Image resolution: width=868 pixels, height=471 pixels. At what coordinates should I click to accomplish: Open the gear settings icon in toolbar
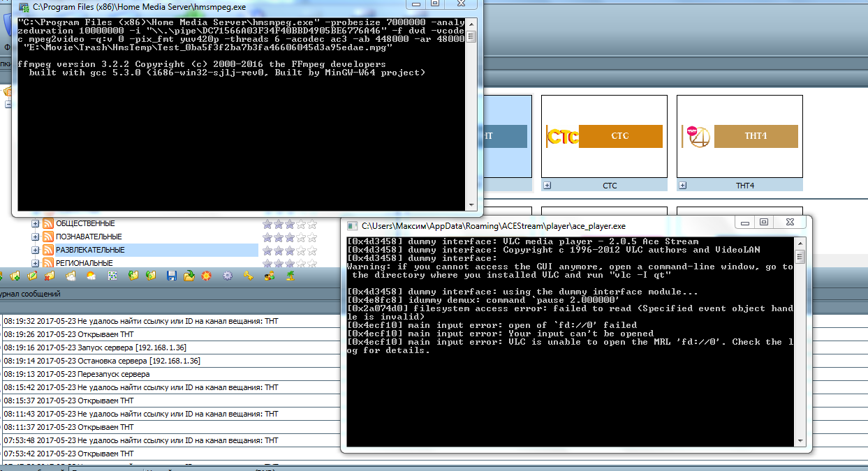tap(228, 276)
